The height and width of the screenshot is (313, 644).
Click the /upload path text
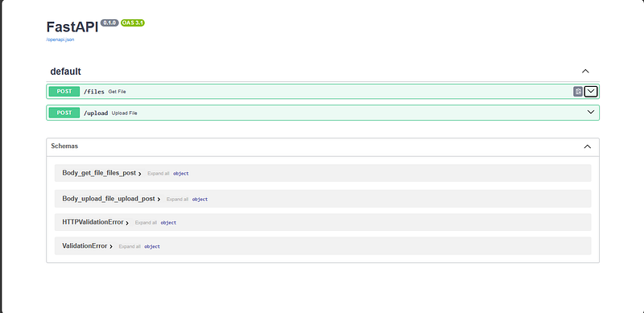(96, 113)
